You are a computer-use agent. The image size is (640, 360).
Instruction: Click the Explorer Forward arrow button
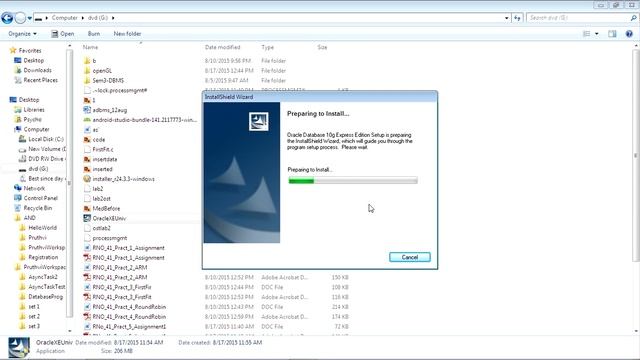click(20, 18)
